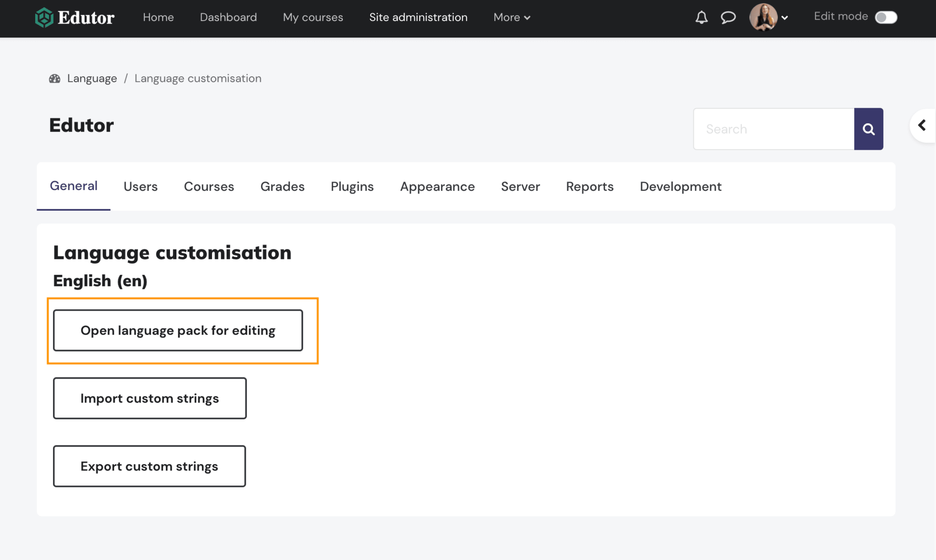Collapse the block drawer with the chevron icon
The width and height of the screenshot is (936, 560).
pyautogui.click(x=923, y=125)
